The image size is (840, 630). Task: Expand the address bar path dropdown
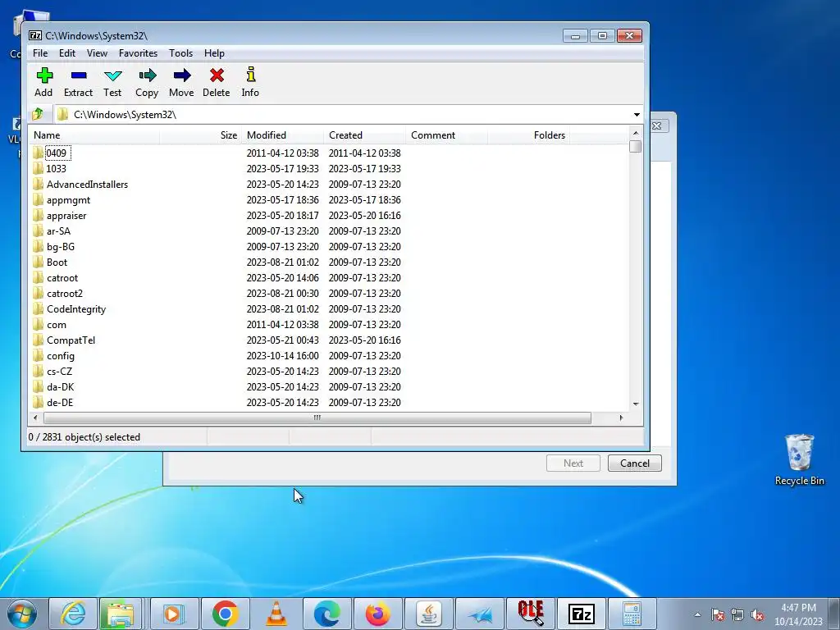pos(637,114)
